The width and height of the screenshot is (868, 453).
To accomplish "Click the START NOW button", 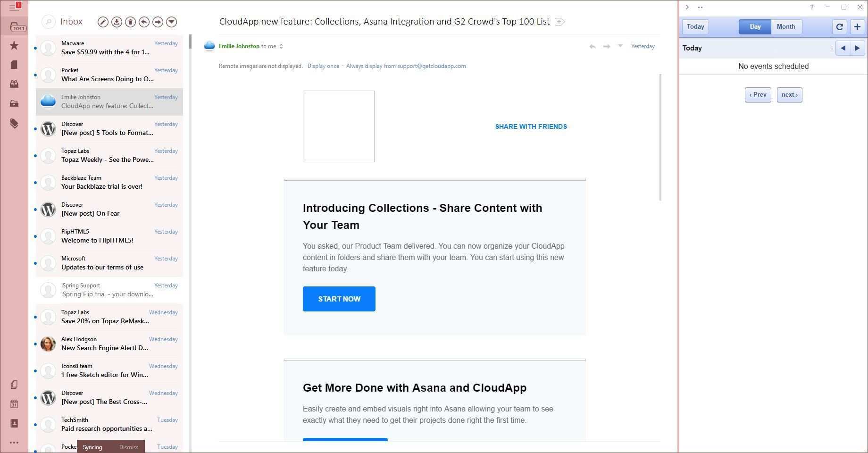I will tap(339, 299).
